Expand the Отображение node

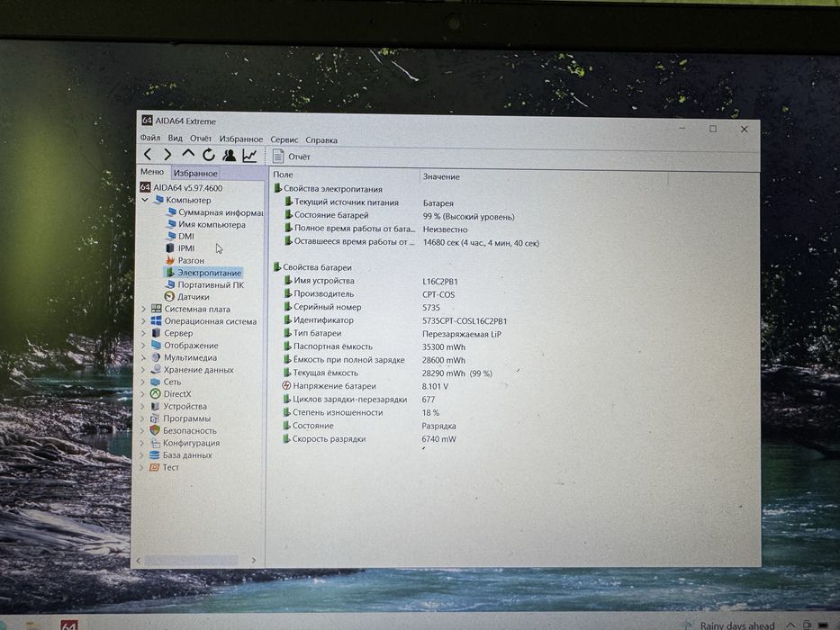pos(143,346)
